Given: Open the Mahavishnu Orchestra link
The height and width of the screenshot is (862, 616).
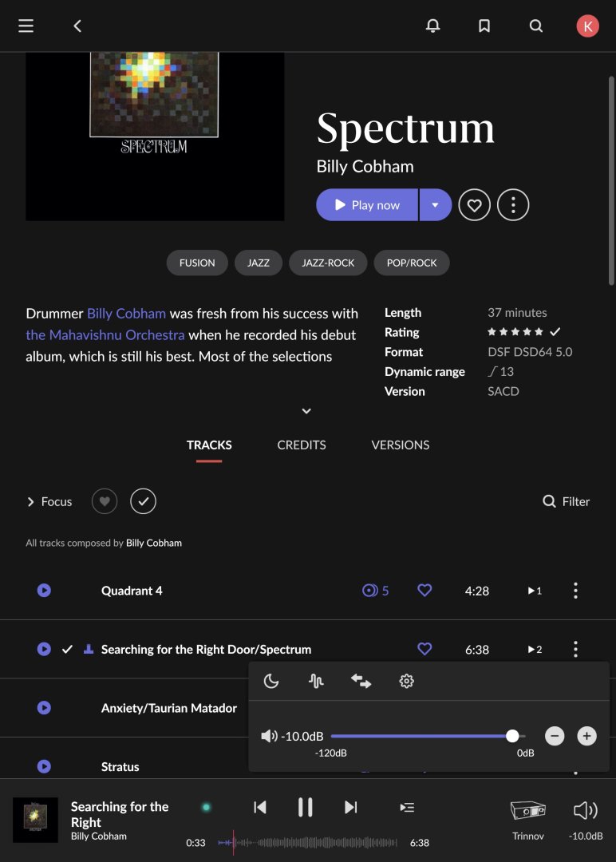Looking at the screenshot, I should coord(105,334).
